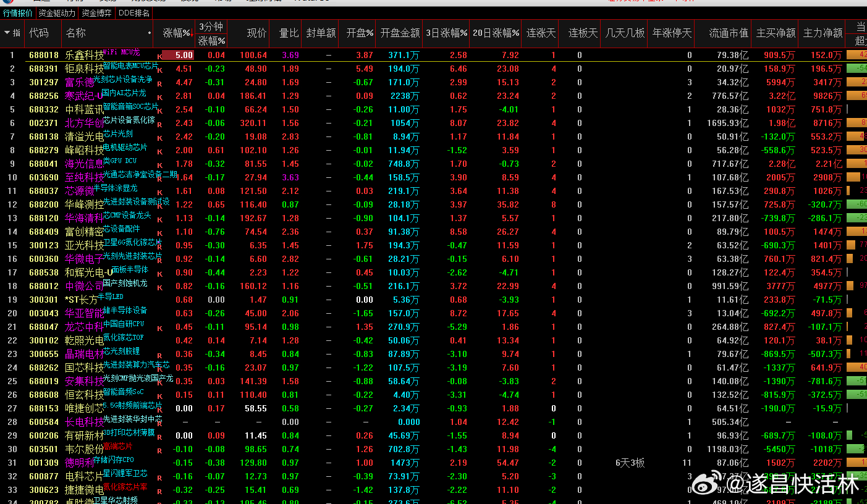Sort by the 20日涨幅% column header
The height and width of the screenshot is (504, 867).
[496, 33]
